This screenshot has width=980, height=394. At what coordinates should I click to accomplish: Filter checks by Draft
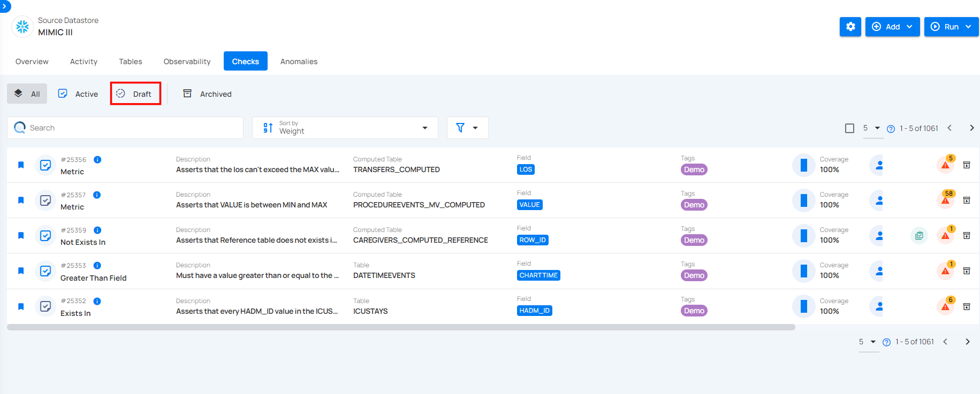coord(135,94)
